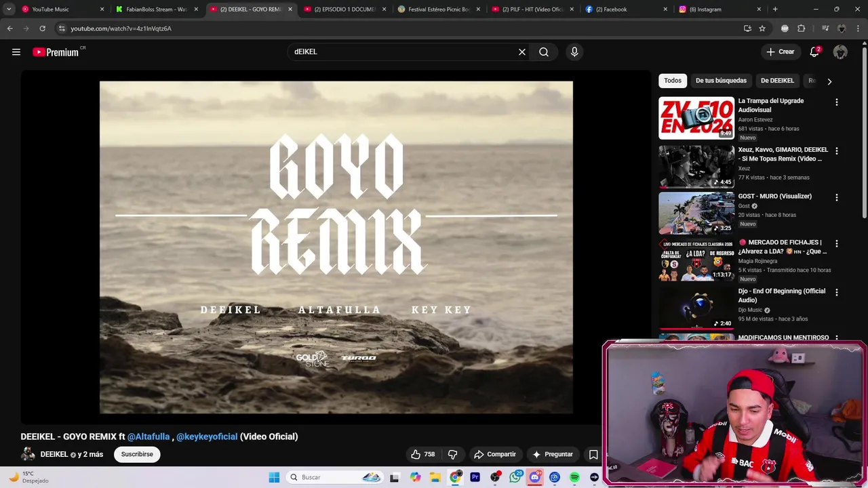Reload the page
Viewport: 868px width, 488px height.
click(42, 28)
